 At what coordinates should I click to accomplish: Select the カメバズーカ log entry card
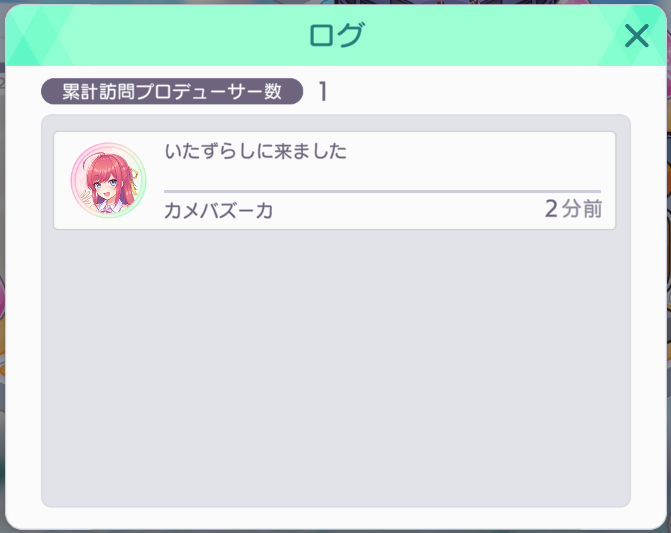[335, 181]
